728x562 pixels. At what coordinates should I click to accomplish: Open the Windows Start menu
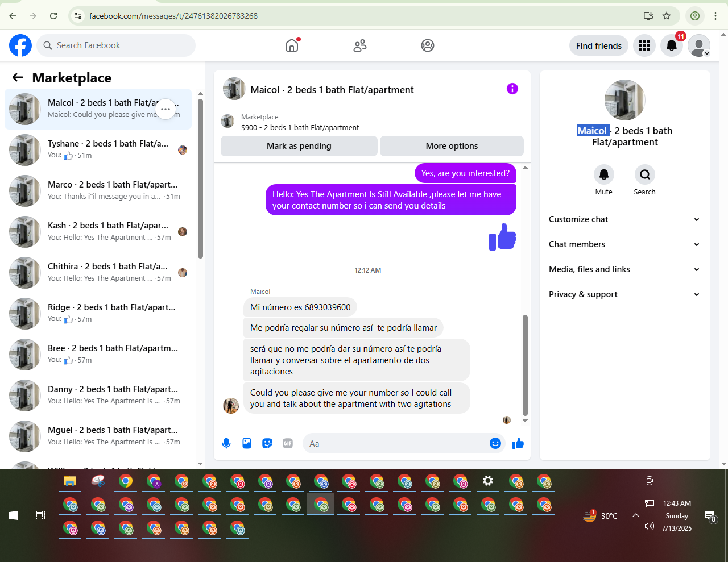coord(14,515)
